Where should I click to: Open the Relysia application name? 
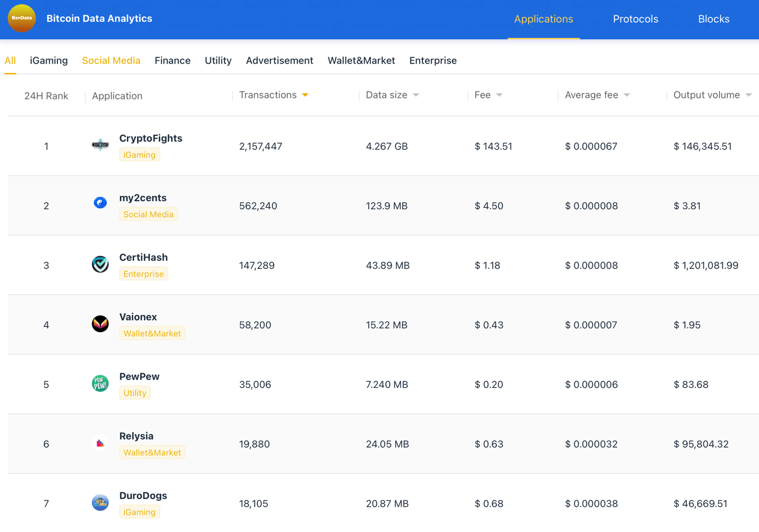136,436
